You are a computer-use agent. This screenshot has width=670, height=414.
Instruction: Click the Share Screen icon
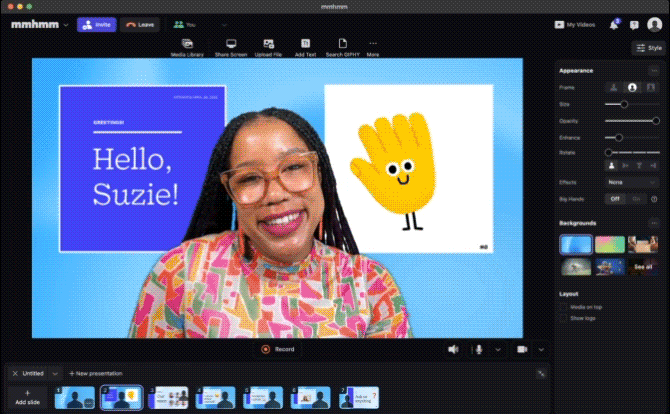tap(231, 44)
